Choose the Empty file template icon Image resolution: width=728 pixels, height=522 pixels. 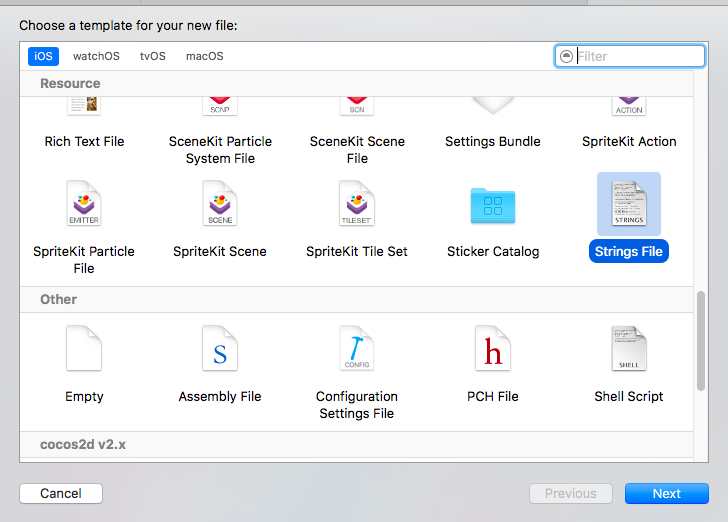(84, 350)
